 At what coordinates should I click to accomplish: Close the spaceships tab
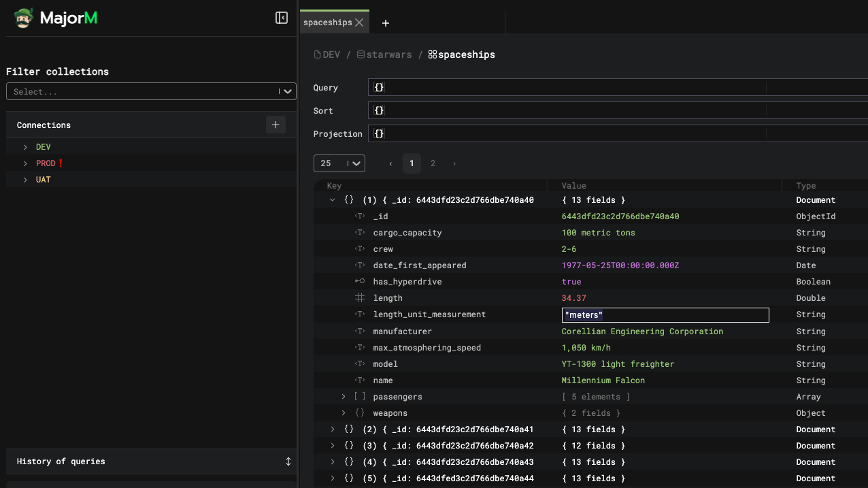click(359, 22)
